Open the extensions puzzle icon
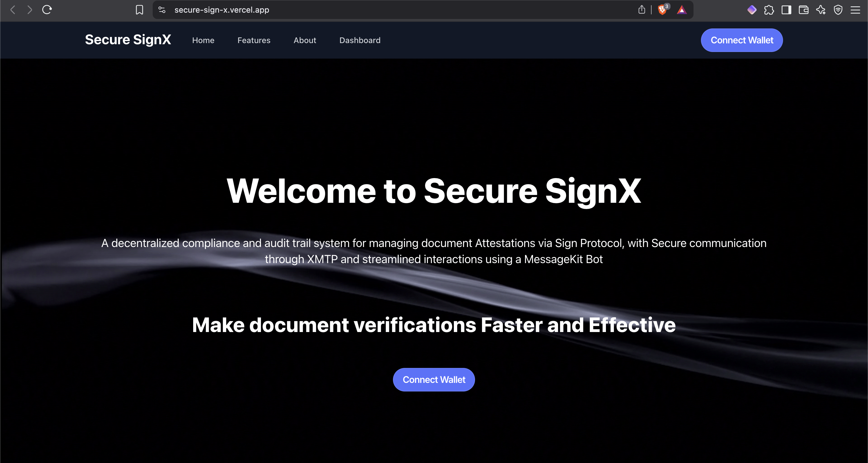 [769, 10]
